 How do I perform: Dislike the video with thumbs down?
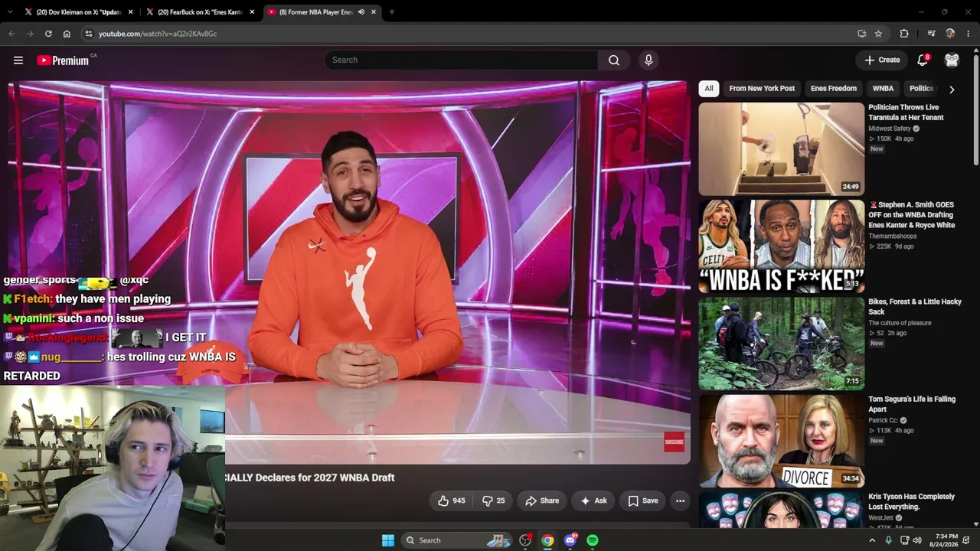click(493, 500)
